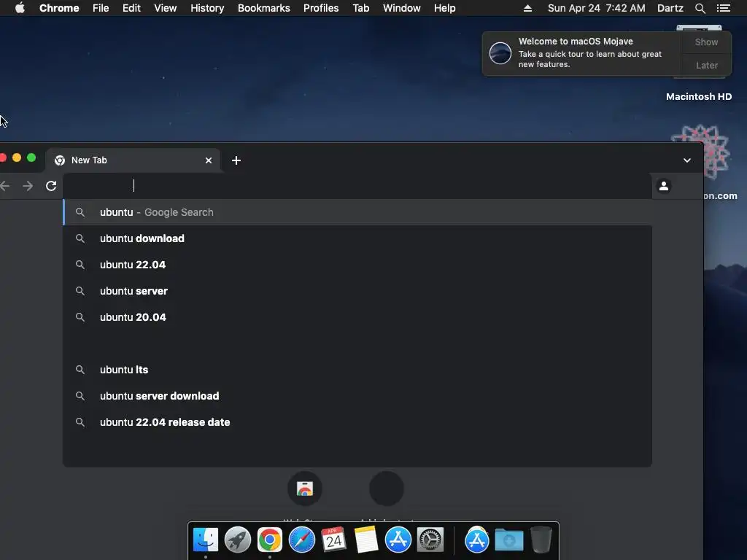The width and height of the screenshot is (747, 560).
Task: Open the Web Store shortcut tile
Action: (305, 489)
